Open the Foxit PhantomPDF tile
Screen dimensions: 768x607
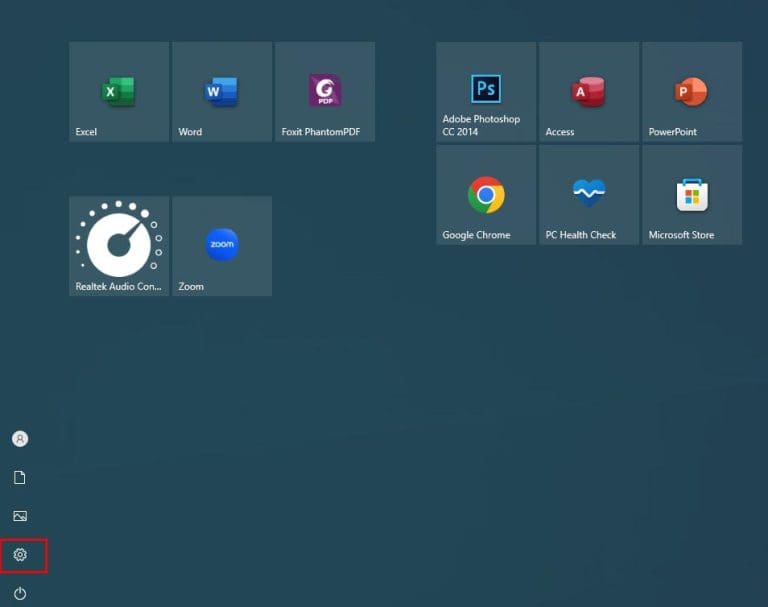point(324,91)
